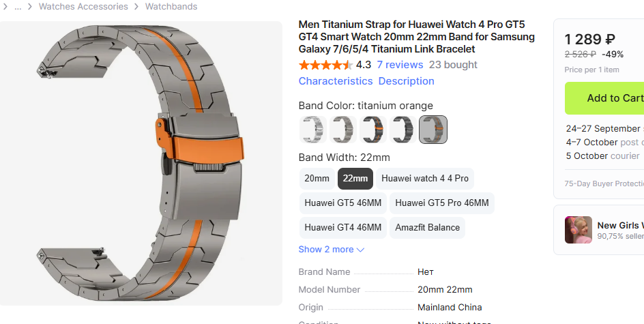Go to the Watchbands breadcrumb category
The image size is (644, 324).
[x=171, y=7]
